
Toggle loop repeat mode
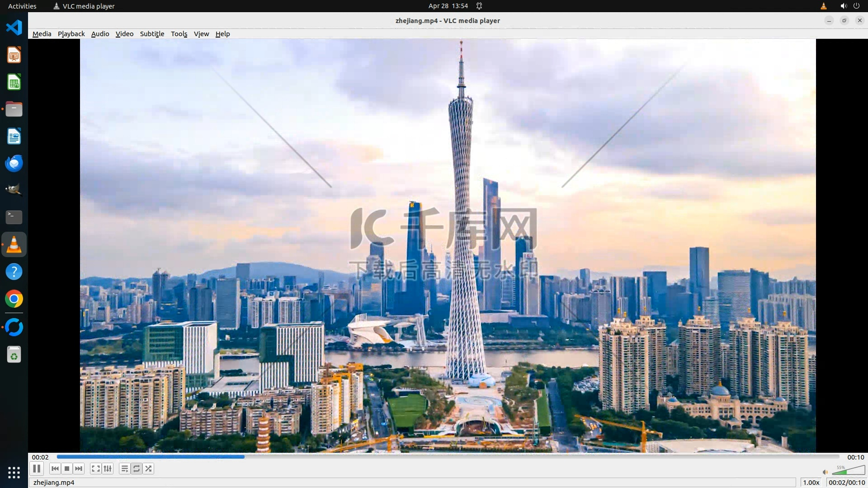[x=137, y=469]
